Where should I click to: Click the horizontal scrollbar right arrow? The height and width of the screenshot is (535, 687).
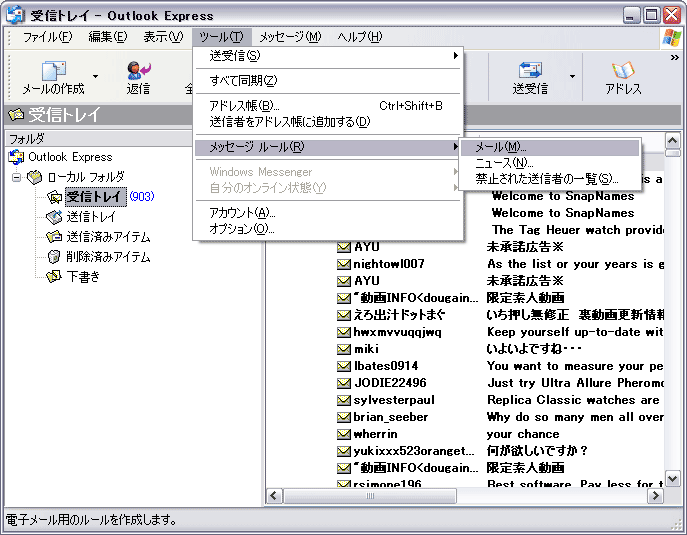click(655, 496)
